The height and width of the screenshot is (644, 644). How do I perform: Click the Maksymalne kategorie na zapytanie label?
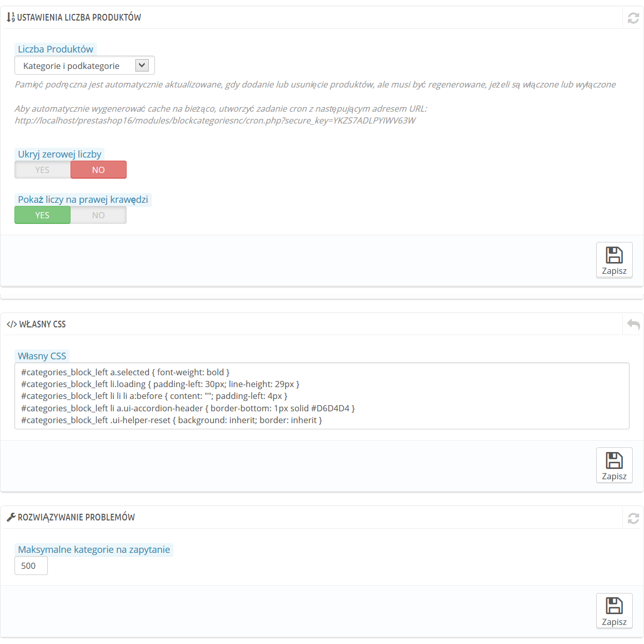tap(94, 550)
